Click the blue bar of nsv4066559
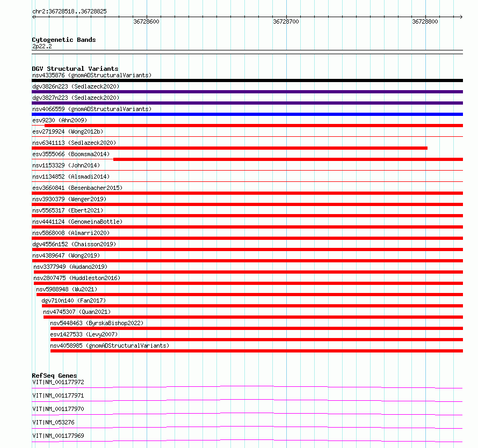 pyautogui.click(x=247, y=114)
